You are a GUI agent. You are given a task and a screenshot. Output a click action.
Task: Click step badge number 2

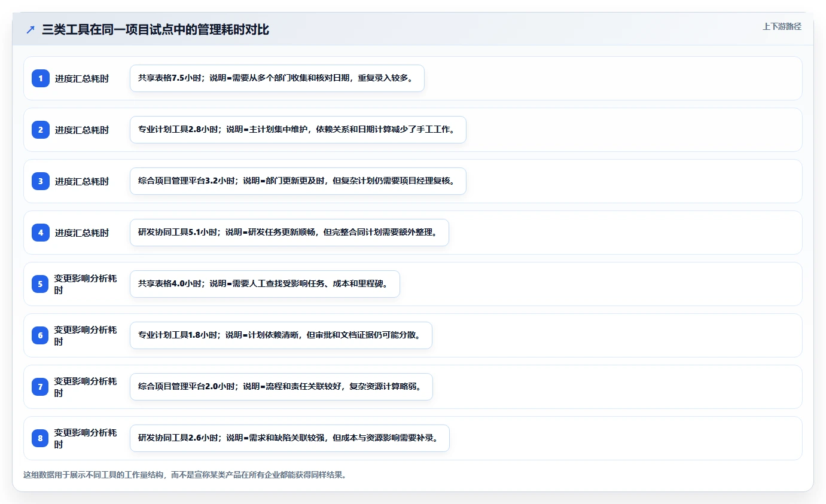(x=41, y=130)
